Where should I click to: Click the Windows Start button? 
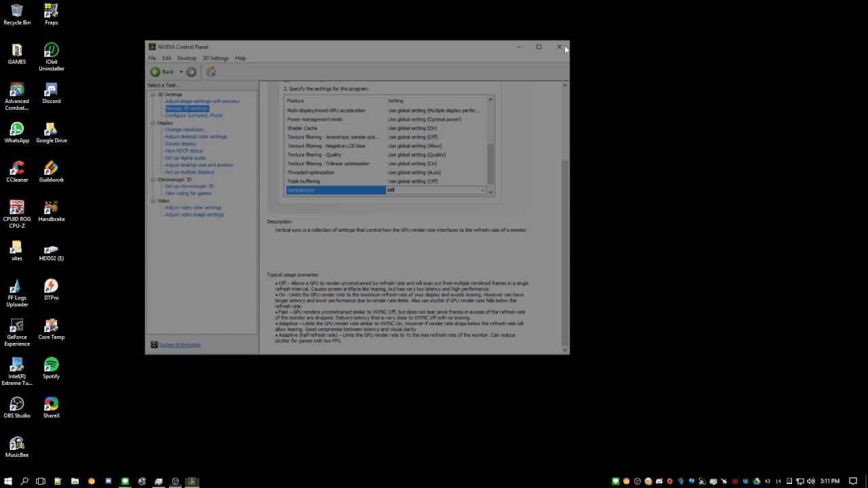click(8, 481)
